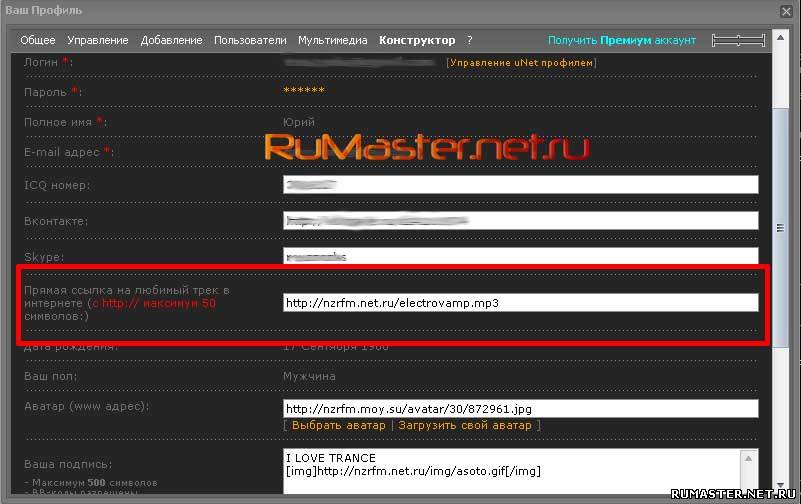The height and width of the screenshot is (504, 801).
Task: Click the password asterisks value
Action: tap(304, 90)
